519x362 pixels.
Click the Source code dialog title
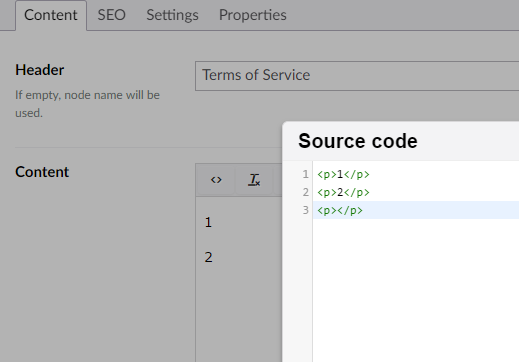[358, 141]
